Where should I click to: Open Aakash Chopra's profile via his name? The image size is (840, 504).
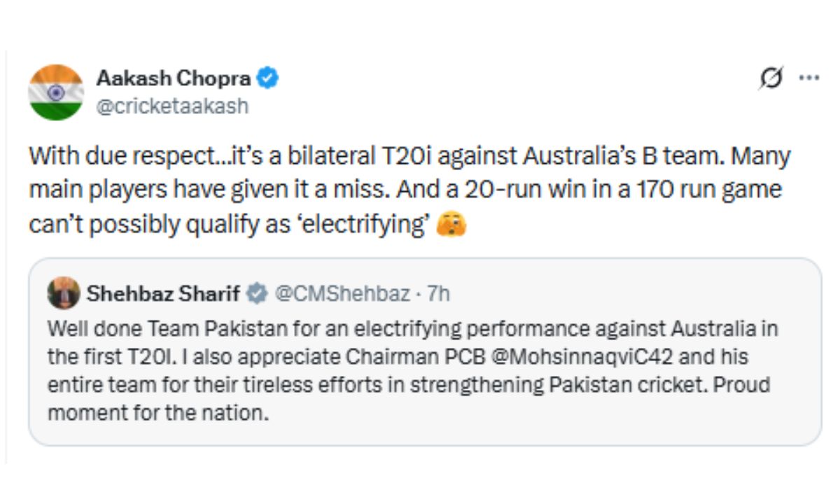click(174, 78)
